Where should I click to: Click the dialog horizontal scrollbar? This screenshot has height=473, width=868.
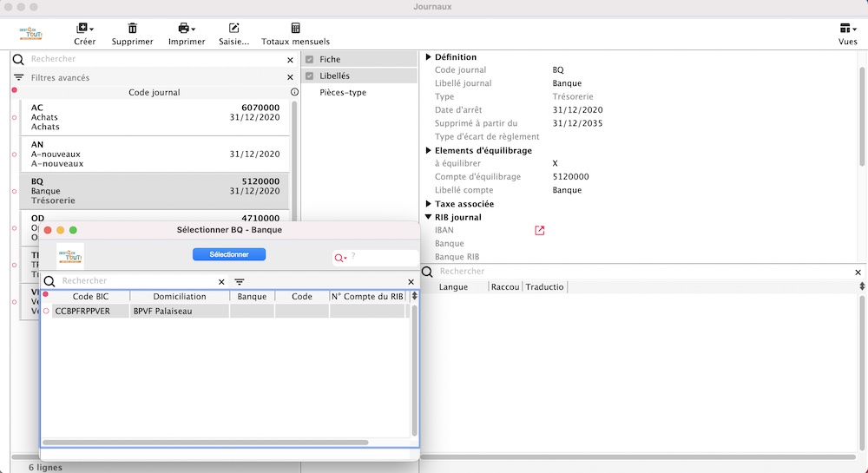[x=205, y=443]
